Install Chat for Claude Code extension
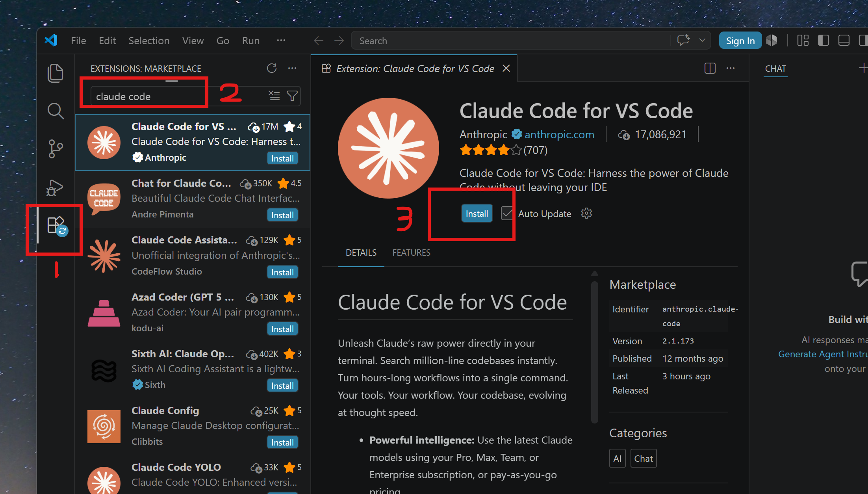 point(282,215)
